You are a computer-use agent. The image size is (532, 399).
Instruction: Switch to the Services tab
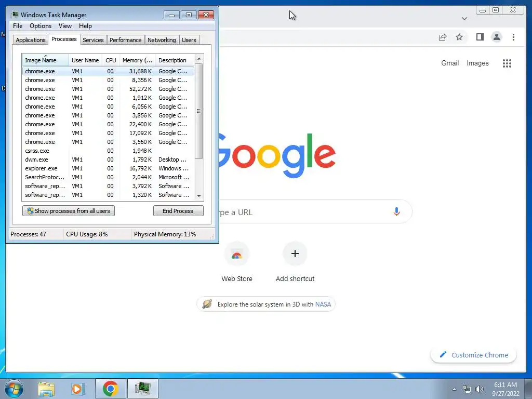coord(93,39)
